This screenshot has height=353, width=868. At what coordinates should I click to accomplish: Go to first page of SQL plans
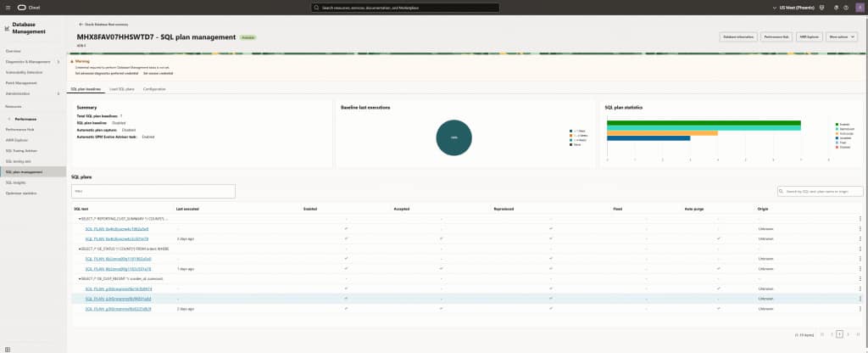tap(822, 334)
